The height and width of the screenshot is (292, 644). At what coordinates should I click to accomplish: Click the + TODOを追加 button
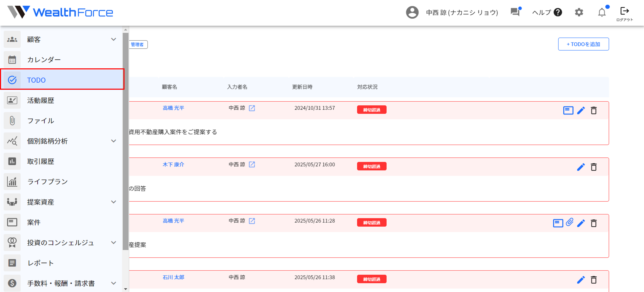tap(583, 44)
